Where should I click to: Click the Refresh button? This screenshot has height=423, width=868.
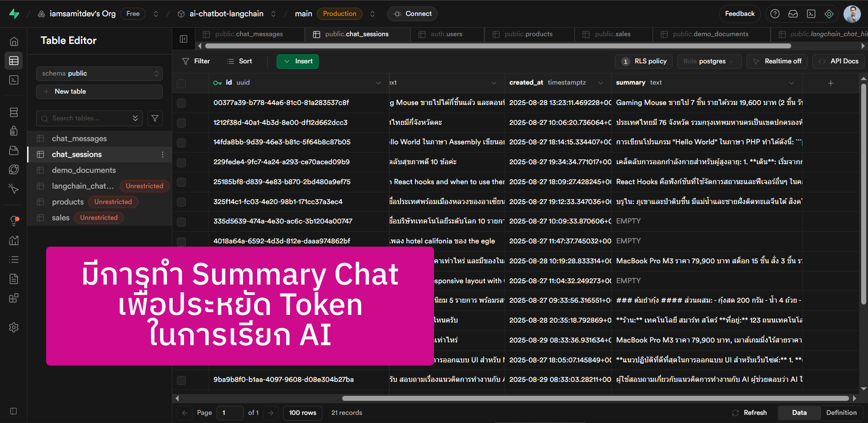click(x=750, y=413)
